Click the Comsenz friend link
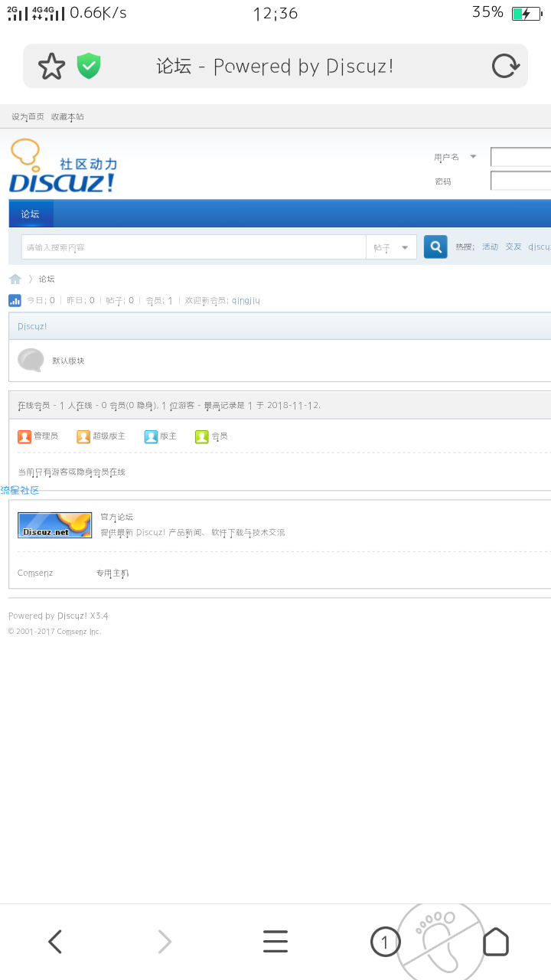The width and height of the screenshot is (551, 980). point(35,573)
